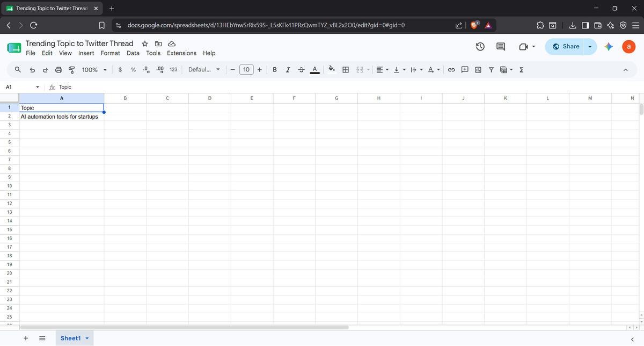Open the Format menu
The width and height of the screenshot is (644, 346).
click(111, 53)
